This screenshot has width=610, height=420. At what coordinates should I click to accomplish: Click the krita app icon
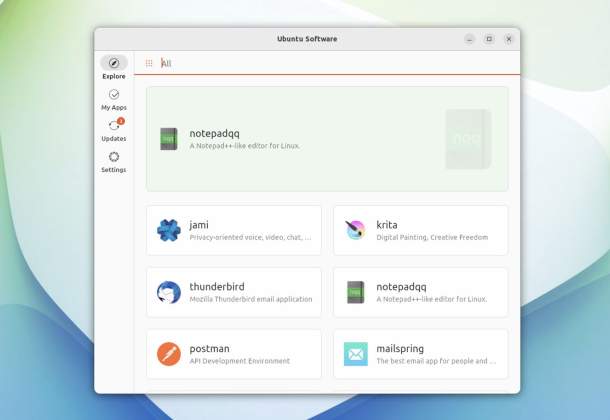(x=355, y=231)
